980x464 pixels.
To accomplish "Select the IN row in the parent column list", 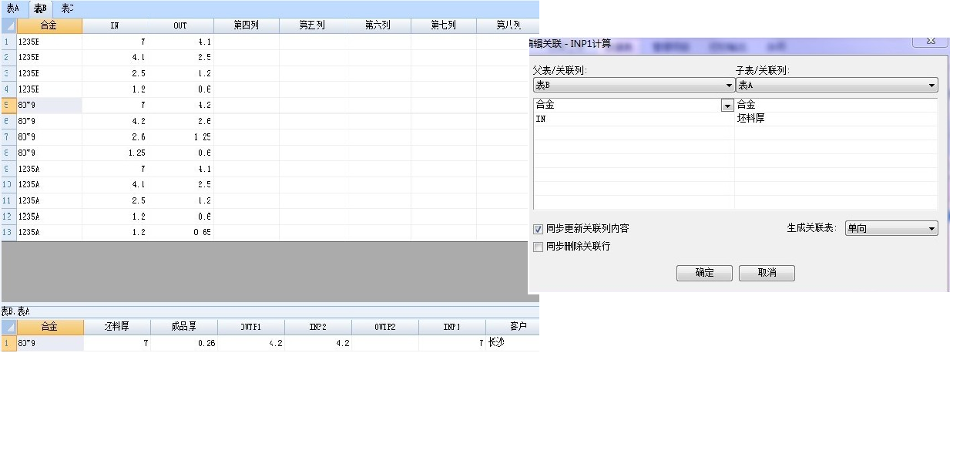I will [632, 119].
